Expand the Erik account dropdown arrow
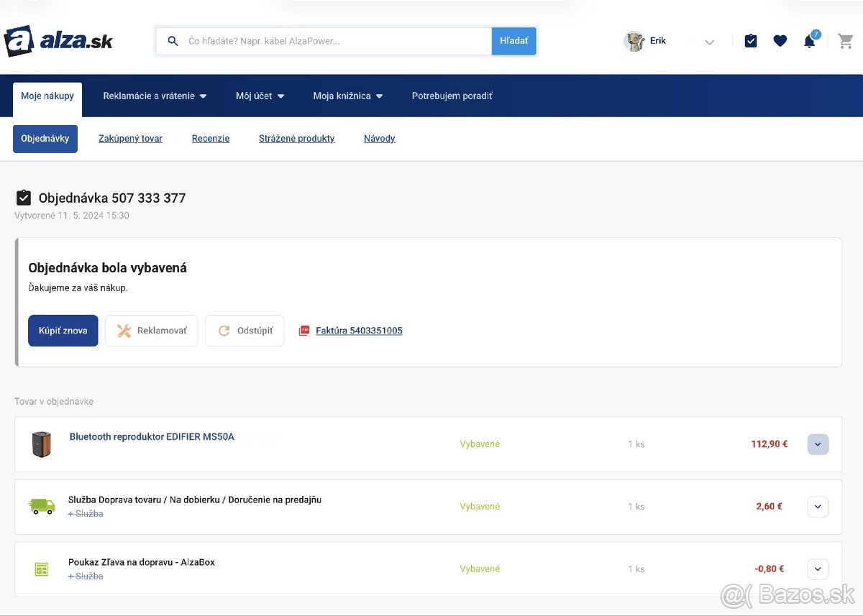The height and width of the screenshot is (616, 863). click(710, 42)
